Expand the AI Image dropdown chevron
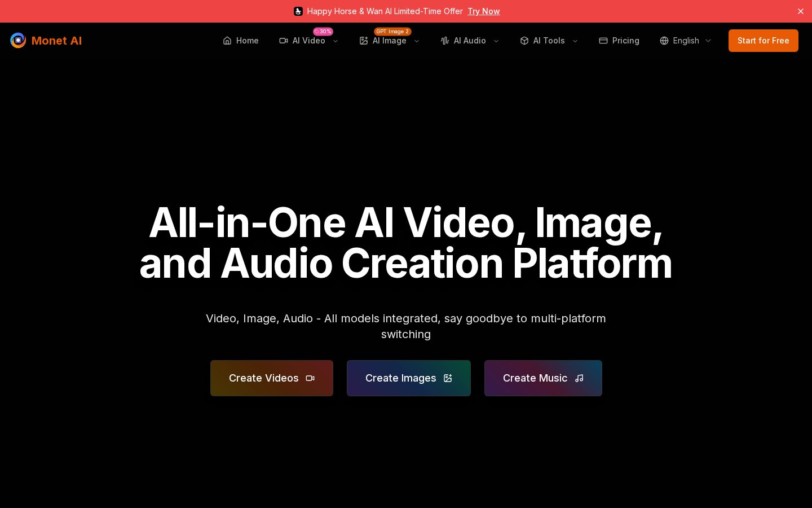This screenshot has height=508, width=812. click(x=417, y=41)
